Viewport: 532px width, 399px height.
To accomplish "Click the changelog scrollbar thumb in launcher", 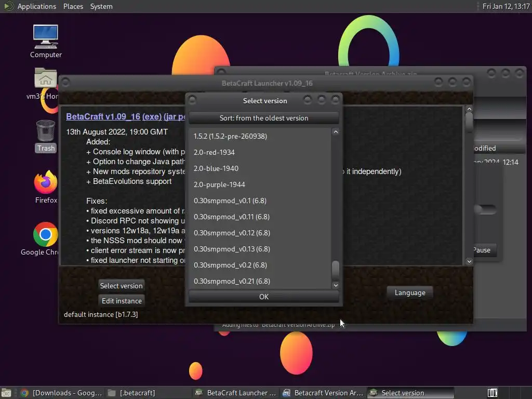I will (x=469, y=122).
